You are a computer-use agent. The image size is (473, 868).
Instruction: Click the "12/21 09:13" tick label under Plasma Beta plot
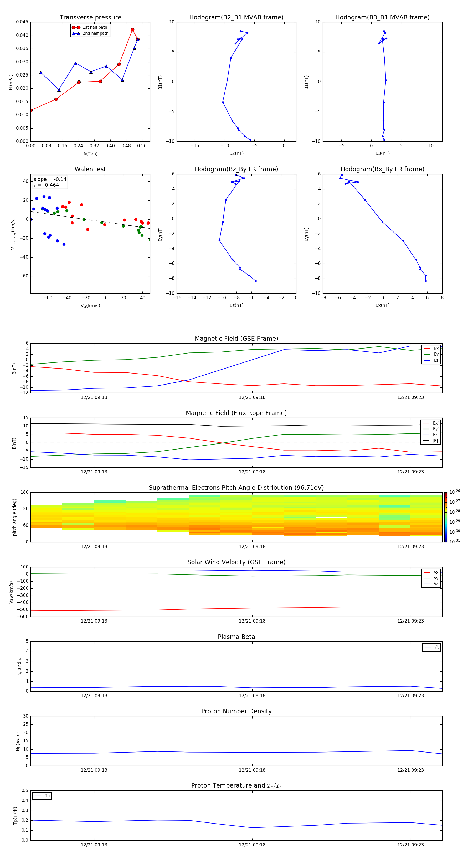94,695
